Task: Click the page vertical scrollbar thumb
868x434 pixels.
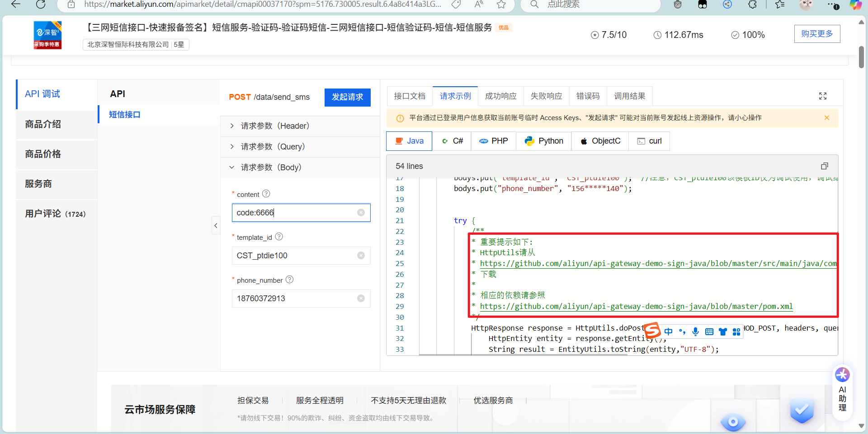Action: pyautogui.click(x=861, y=56)
